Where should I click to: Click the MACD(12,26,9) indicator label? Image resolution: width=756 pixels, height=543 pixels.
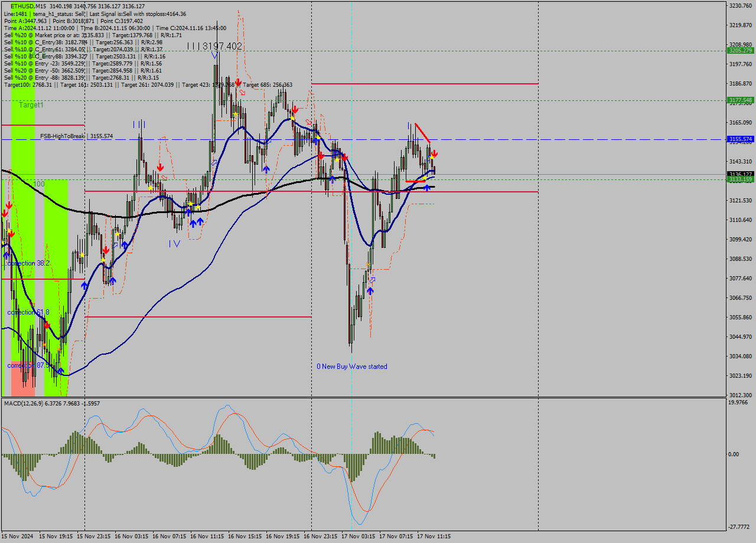pos(52,403)
